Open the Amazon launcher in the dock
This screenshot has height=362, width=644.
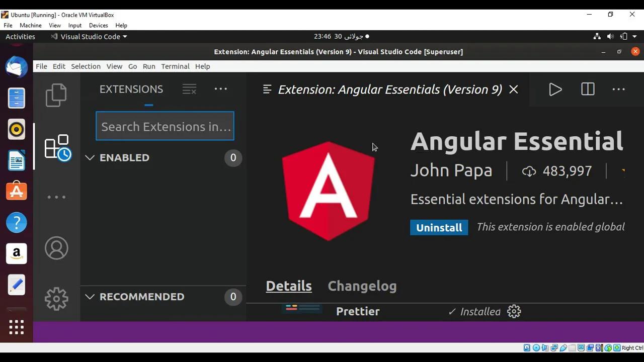(17, 254)
